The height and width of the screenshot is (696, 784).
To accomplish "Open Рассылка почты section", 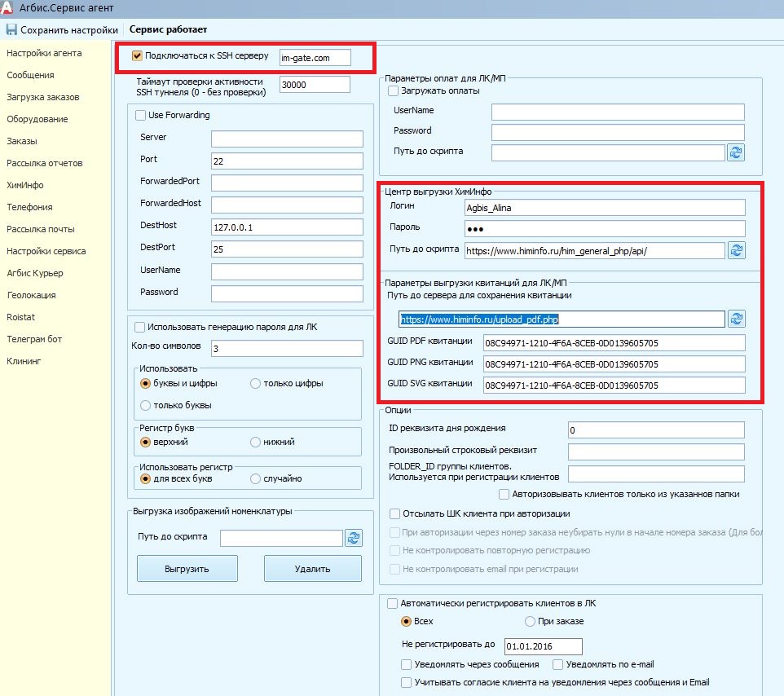I will tap(41, 229).
